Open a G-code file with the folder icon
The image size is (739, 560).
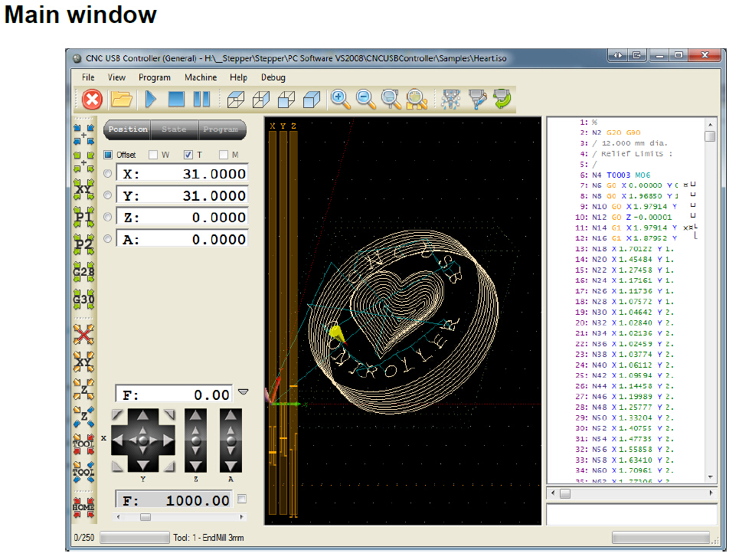[x=121, y=99]
